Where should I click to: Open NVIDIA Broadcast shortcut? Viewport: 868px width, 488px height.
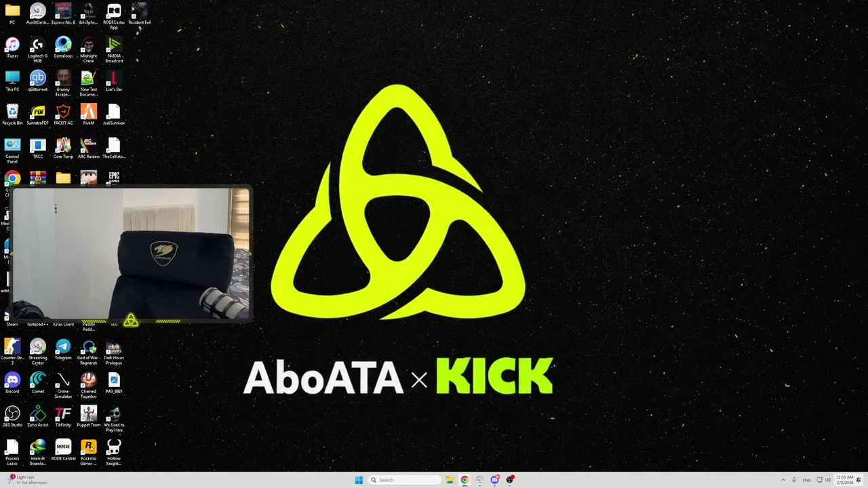[x=114, y=49]
